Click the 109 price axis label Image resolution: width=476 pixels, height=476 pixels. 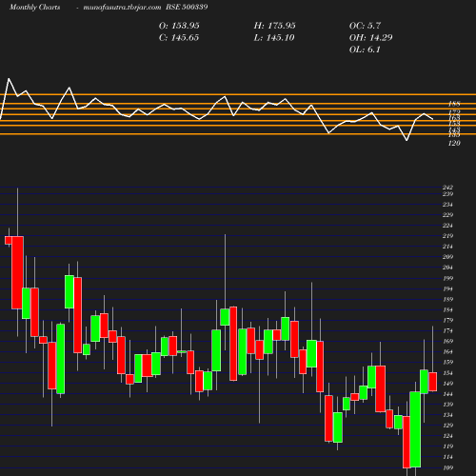pos(447,467)
